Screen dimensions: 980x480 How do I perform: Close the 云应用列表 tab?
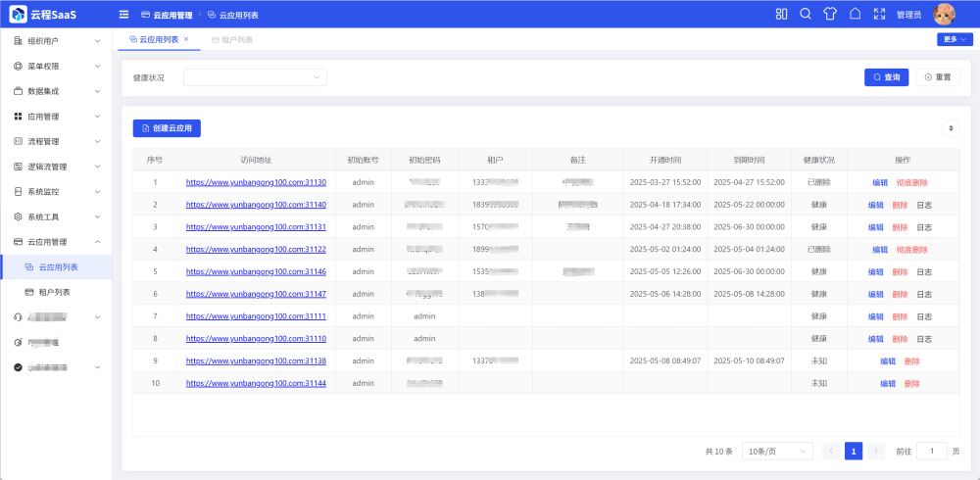pos(185,39)
